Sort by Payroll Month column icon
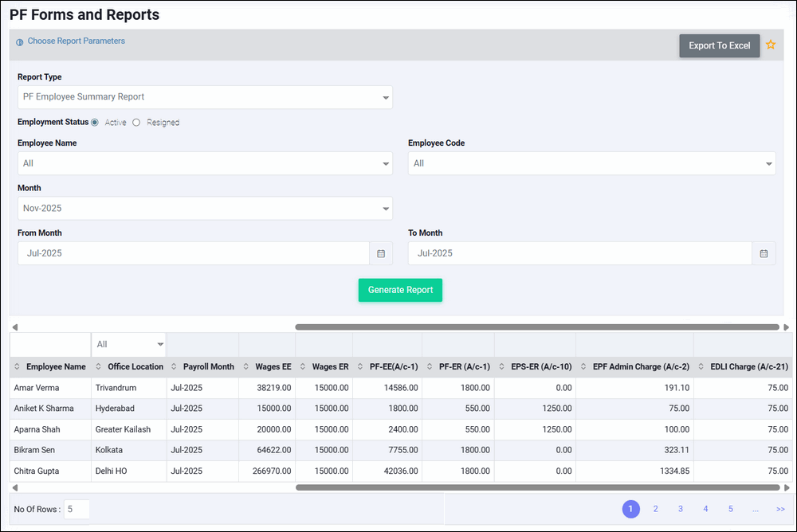The width and height of the screenshot is (797, 532). (175, 367)
